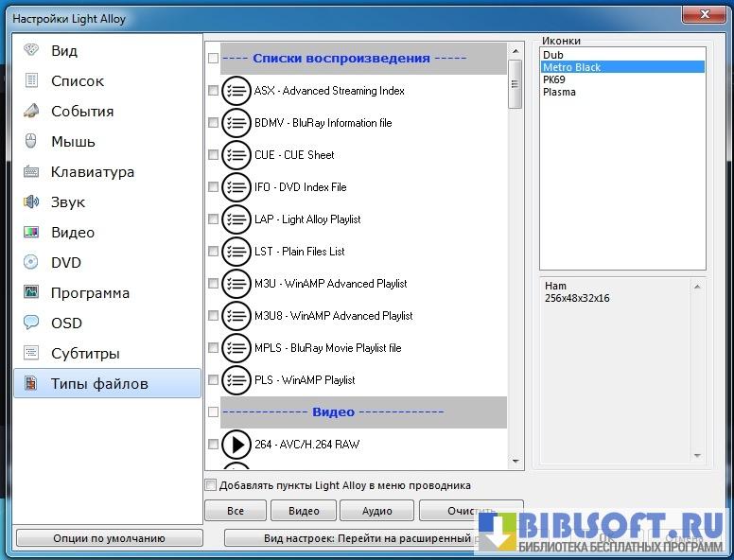Image resolution: width=734 pixels, height=560 pixels.
Task: Switch to the Видео settings section
Action: tap(73, 233)
